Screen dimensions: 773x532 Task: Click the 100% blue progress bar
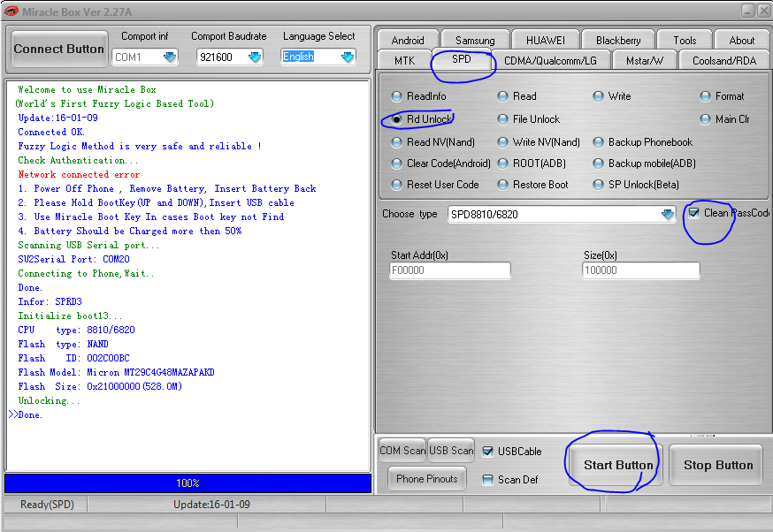pyautogui.click(x=188, y=483)
